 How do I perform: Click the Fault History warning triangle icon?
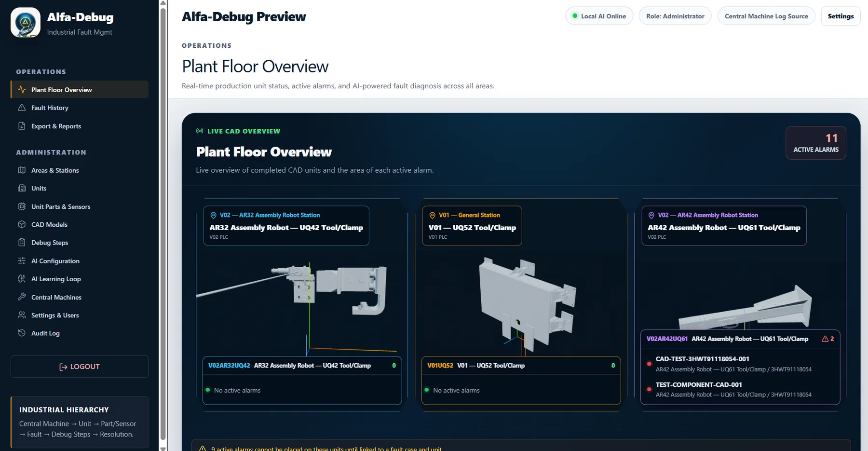click(x=22, y=108)
